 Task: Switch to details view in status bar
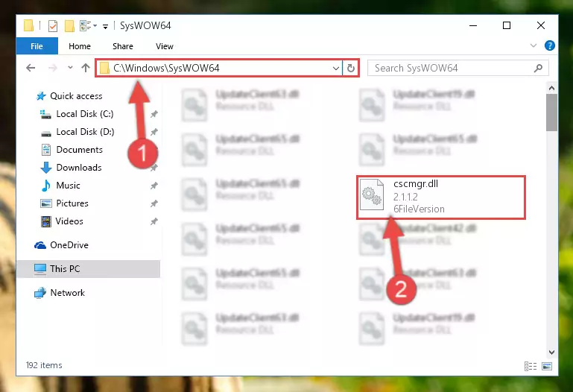click(531, 366)
